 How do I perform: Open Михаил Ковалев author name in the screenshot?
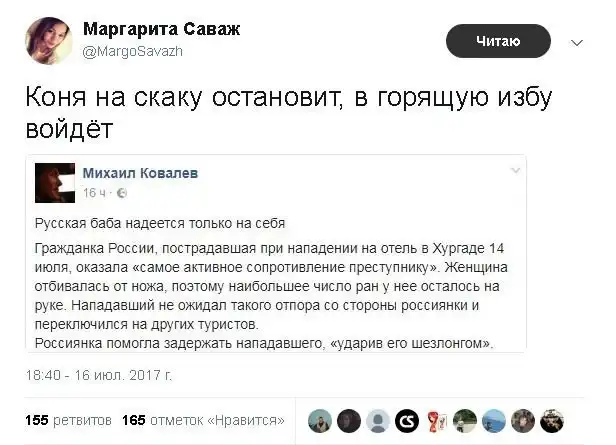coord(140,173)
